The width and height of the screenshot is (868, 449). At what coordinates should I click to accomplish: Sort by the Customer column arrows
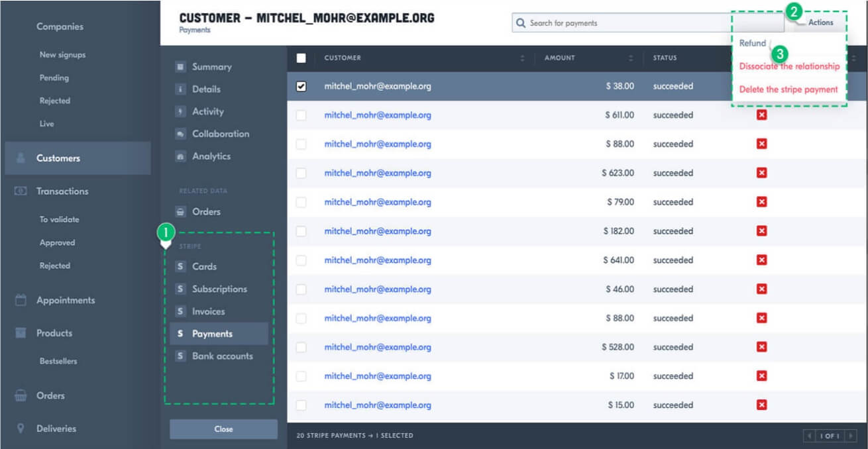pos(522,58)
